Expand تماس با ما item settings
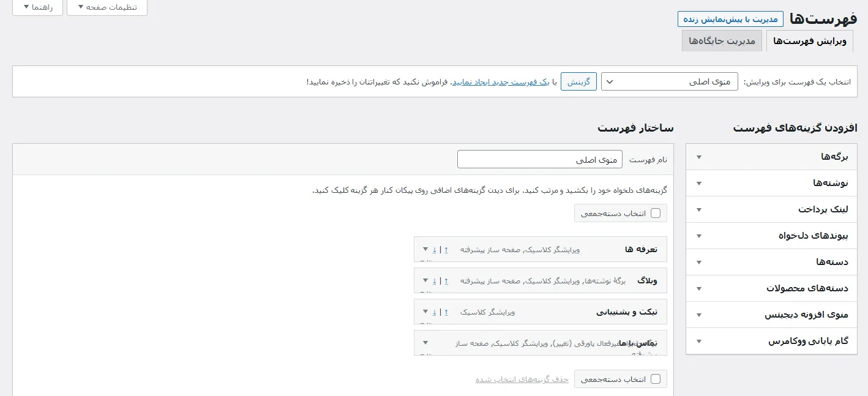This screenshot has width=868, height=396. 425,343
